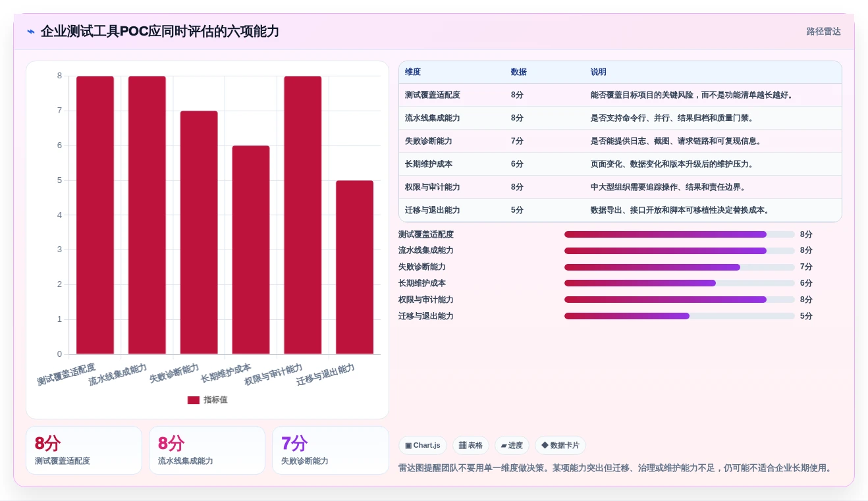The image size is (868, 501).
Task: Click the 测试覆盖适配度 bar in the chart
Action: tap(95, 215)
